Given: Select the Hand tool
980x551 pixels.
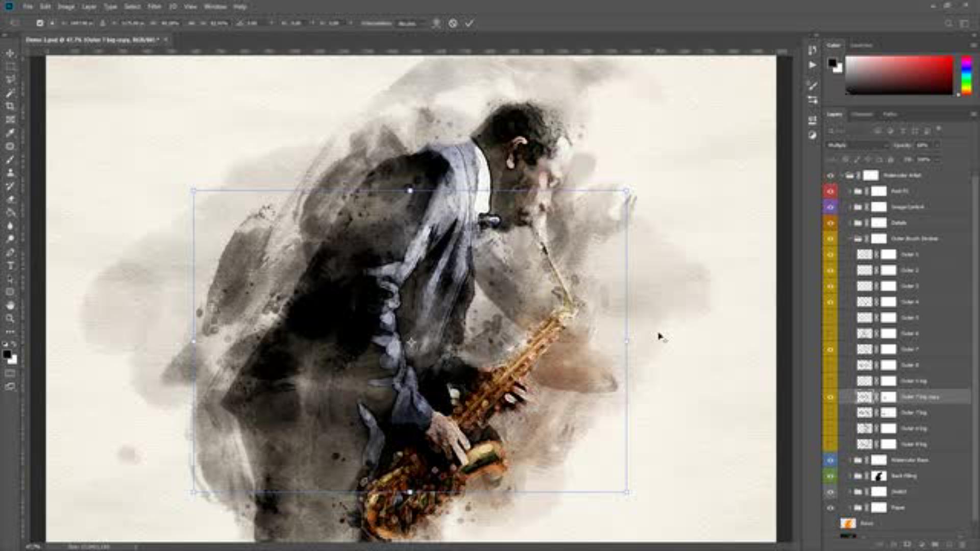Looking at the screenshot, I should (10, 305).
